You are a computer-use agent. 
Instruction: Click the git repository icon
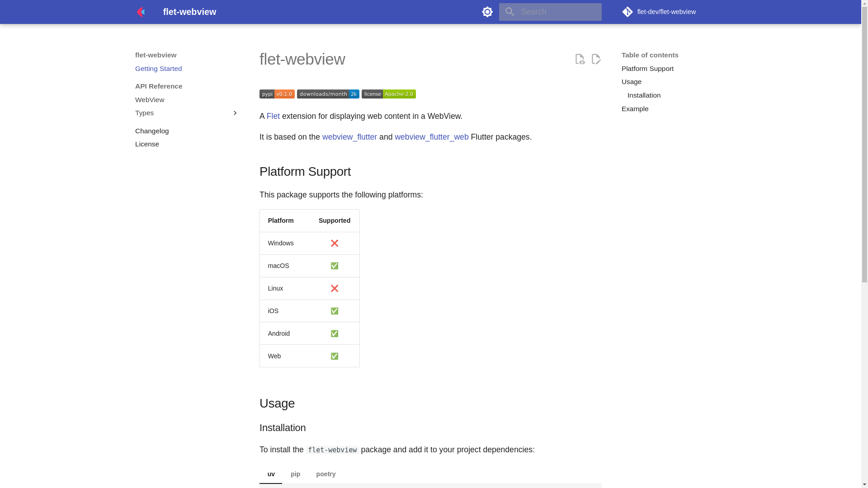(627, 12)
